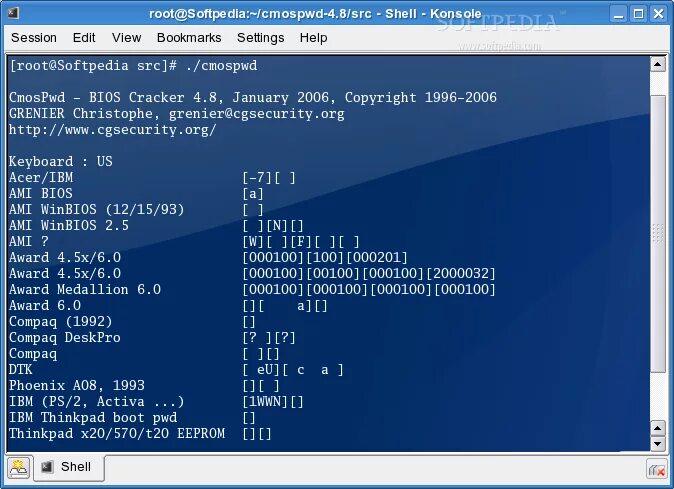
Task: Click the new session icon at bottom left
Action: pyautogui.click(x=18, y=468)
